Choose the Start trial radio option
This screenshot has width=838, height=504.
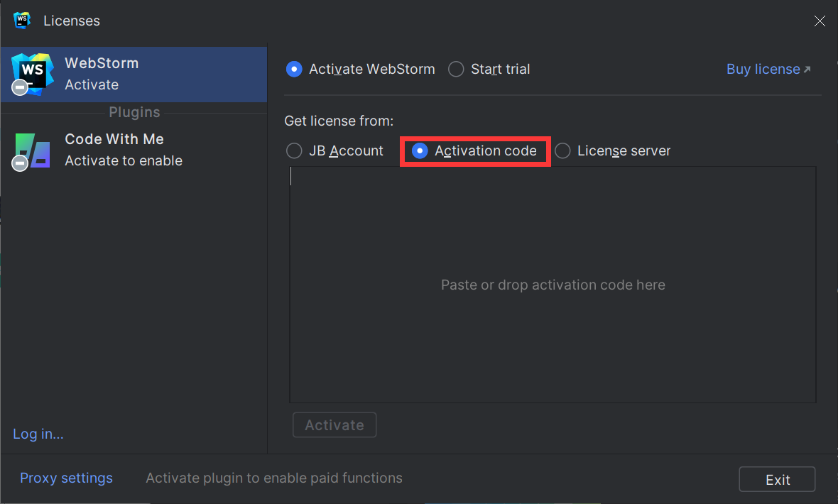[x=457, y=70]
